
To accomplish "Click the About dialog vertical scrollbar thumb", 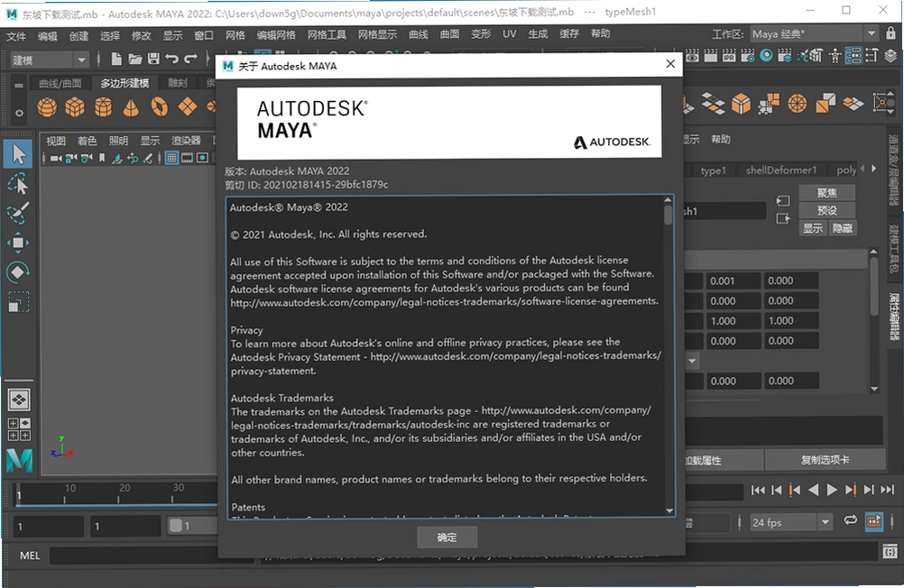I will pyautogui.click(x=669, y=216).
